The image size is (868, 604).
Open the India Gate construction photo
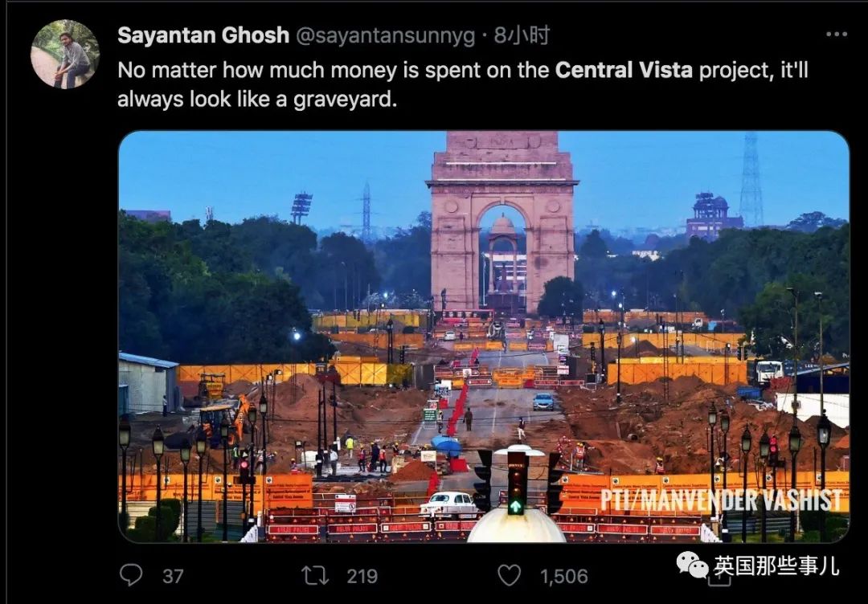484,337
